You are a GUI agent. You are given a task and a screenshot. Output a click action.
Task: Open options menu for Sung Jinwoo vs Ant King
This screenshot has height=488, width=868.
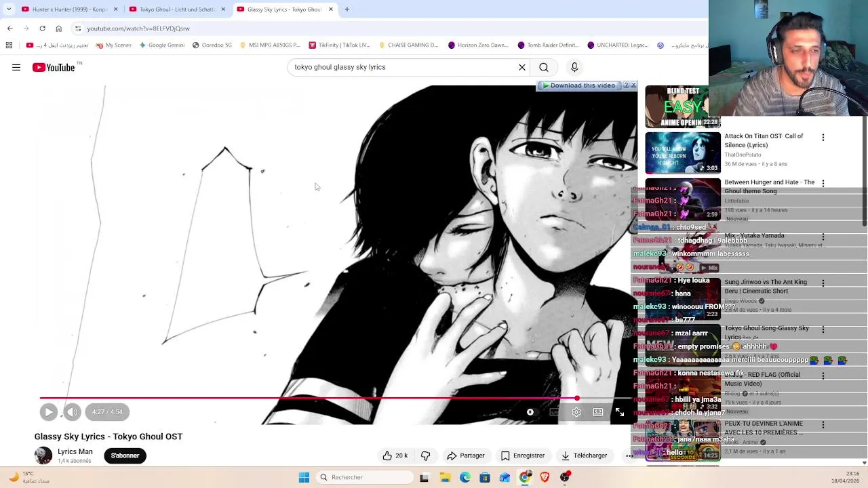(x=823, y=283)
